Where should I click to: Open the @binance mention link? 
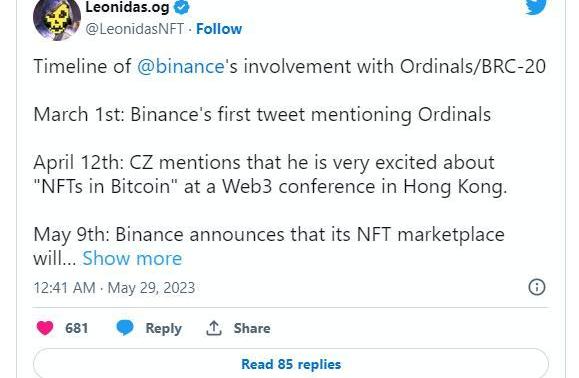coord(181,67)
